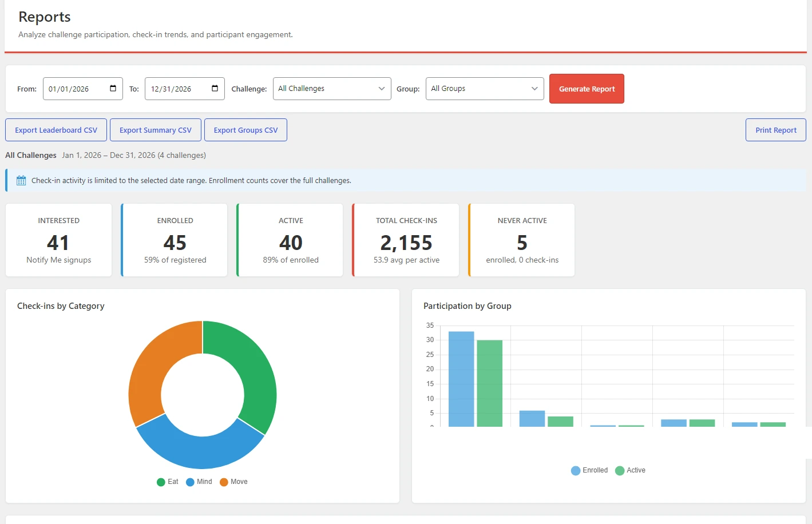812x524 pixels.
Task: Click the calendar icon in the info notice
Action: tap(21, 181)
